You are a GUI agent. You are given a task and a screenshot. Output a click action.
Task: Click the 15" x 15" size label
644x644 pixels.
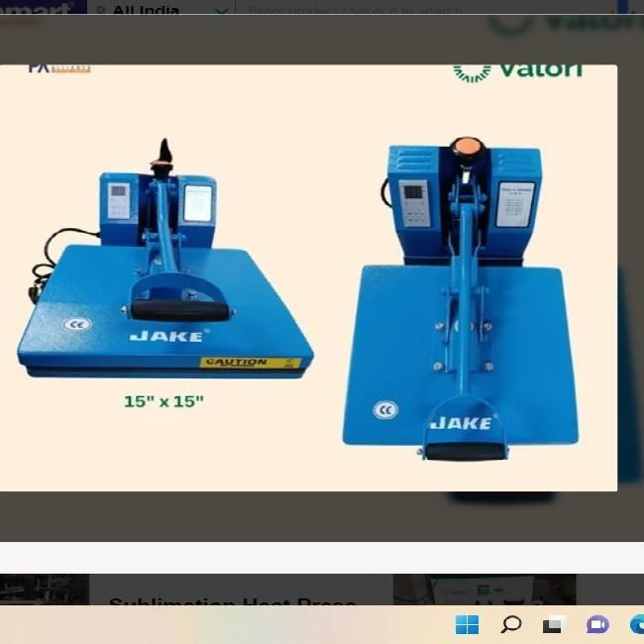click(163, 401)
